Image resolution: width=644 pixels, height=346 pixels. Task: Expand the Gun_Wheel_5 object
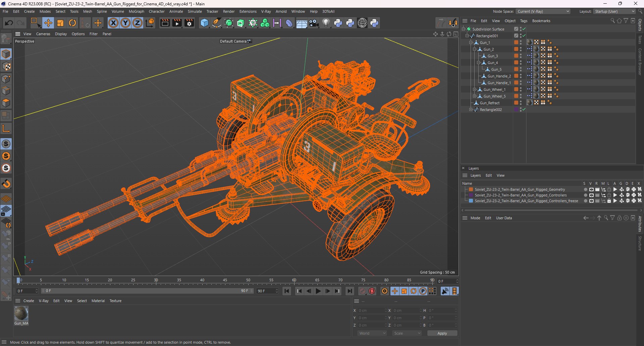click(x=475, y=96)
